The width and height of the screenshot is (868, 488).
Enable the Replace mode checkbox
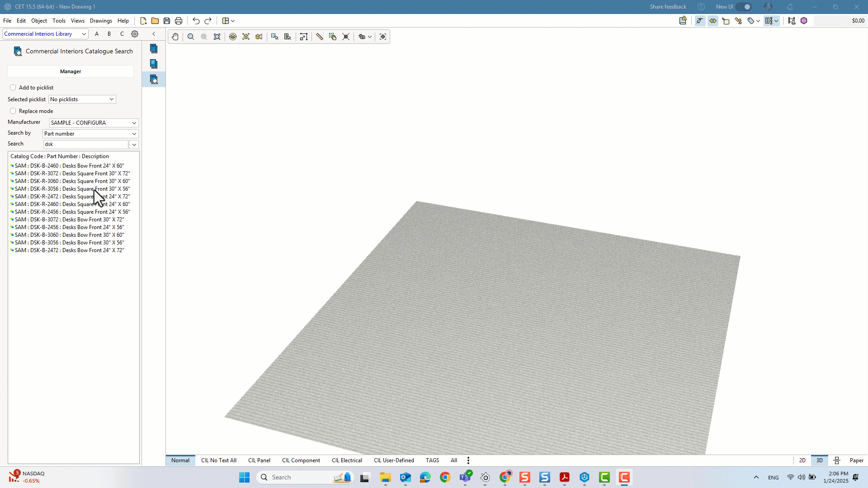pos(13,111)
